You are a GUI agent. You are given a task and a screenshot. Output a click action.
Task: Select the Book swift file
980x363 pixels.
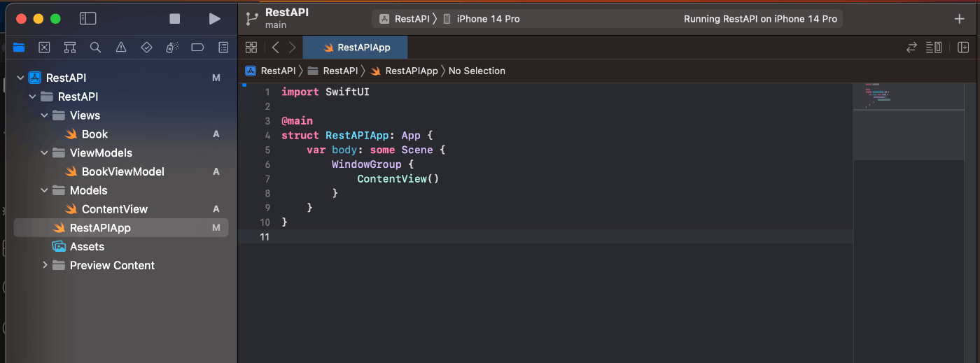(x=121, y=134)
